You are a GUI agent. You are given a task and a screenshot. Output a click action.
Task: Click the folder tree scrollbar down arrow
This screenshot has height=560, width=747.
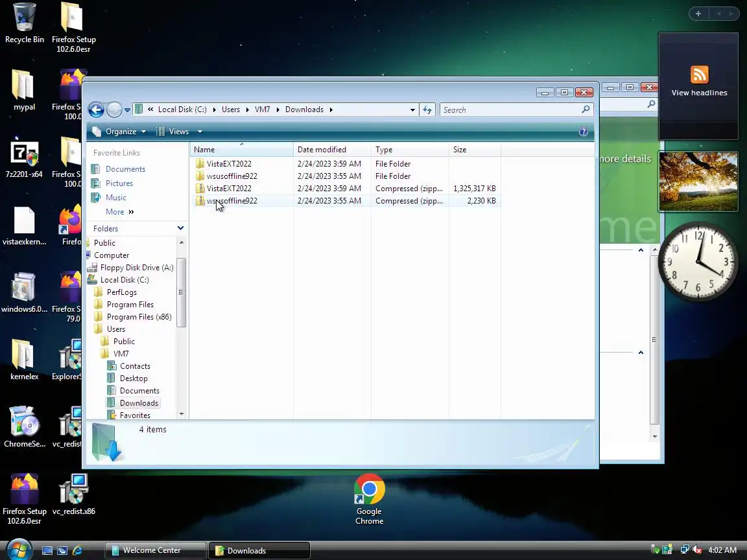pos(182,414)
